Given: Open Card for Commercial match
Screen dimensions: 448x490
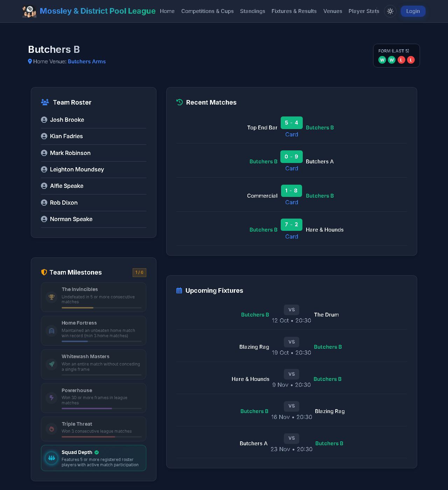Looking at the screenshot, I should tap(292, 202).
